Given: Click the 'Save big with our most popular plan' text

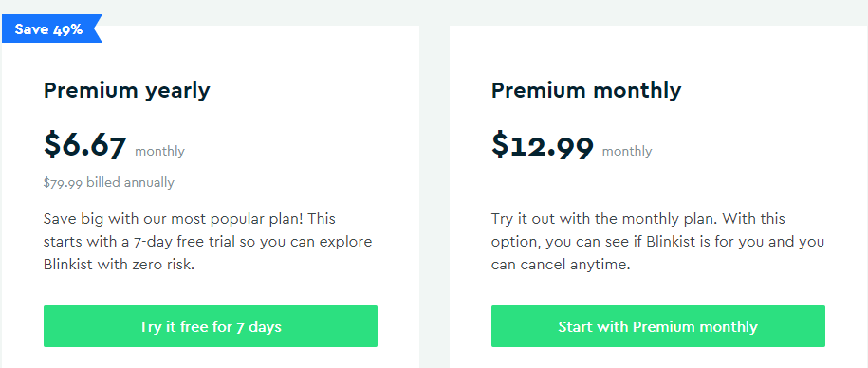Looking at the screenshot, I should click(x=174, y=218).
